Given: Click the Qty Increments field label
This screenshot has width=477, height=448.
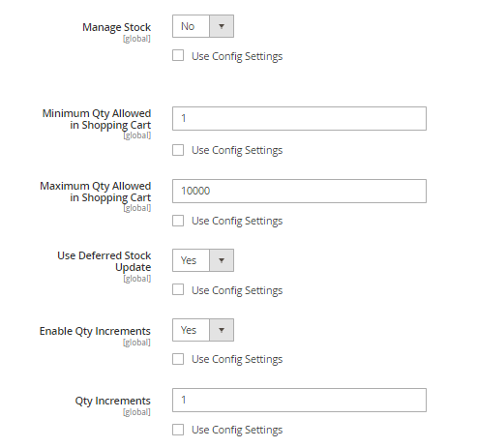Looking at the screenshot, I should click(112, 401).
